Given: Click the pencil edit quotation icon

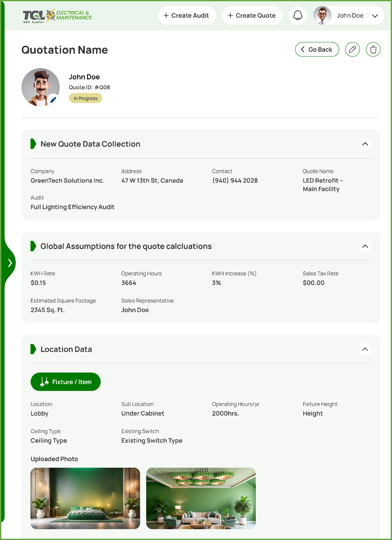Looking at the screenshot, I should point(352,50).
